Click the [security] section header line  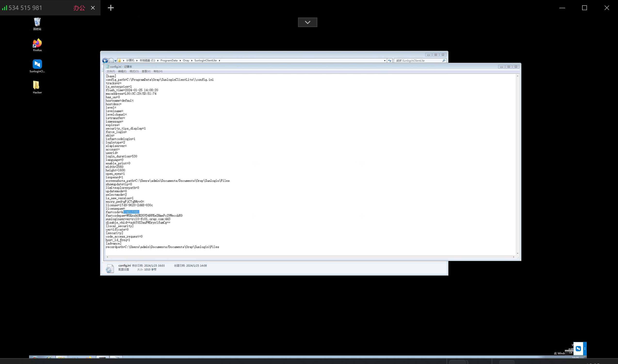(114, 233)
